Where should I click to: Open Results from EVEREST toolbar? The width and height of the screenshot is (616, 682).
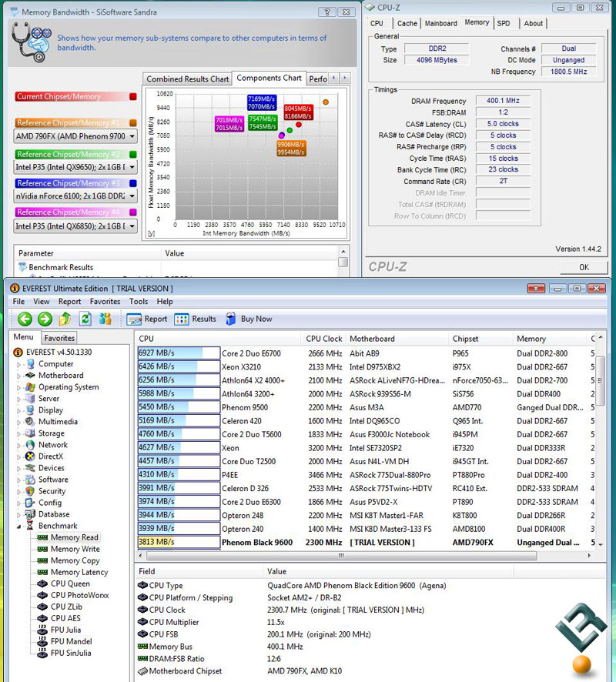tap(195, 319)
